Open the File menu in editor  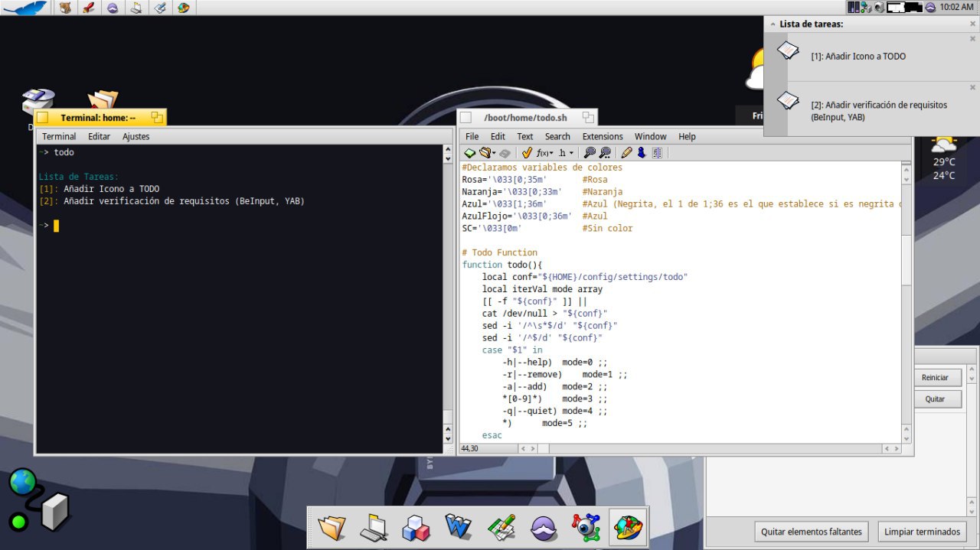point(472,136)
